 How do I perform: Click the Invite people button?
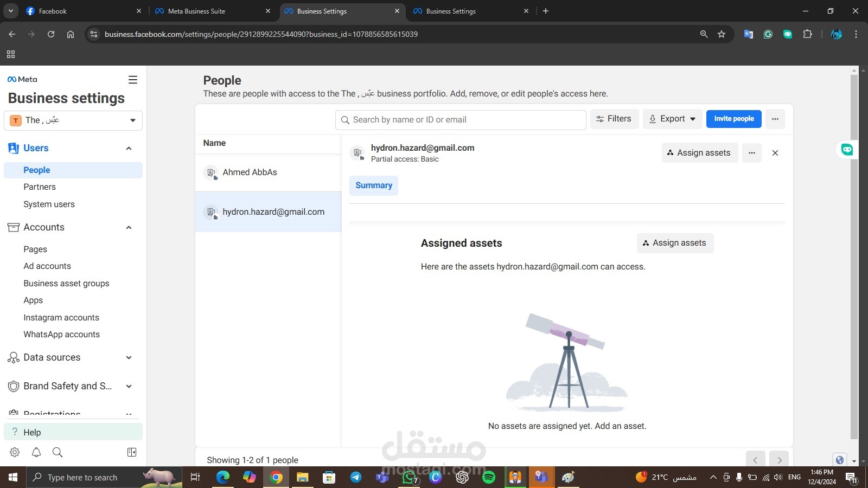tap(734, 119)
